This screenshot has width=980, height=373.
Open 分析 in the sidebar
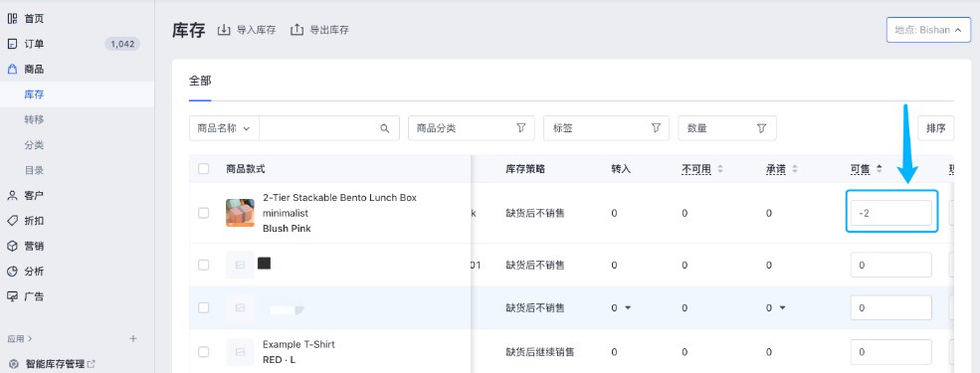[x=34, y=272]
